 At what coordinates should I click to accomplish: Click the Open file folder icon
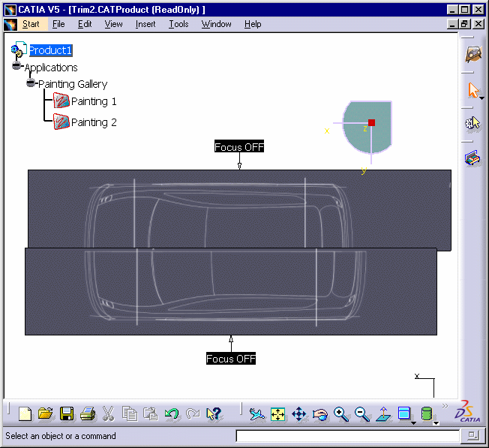point(46,414)
